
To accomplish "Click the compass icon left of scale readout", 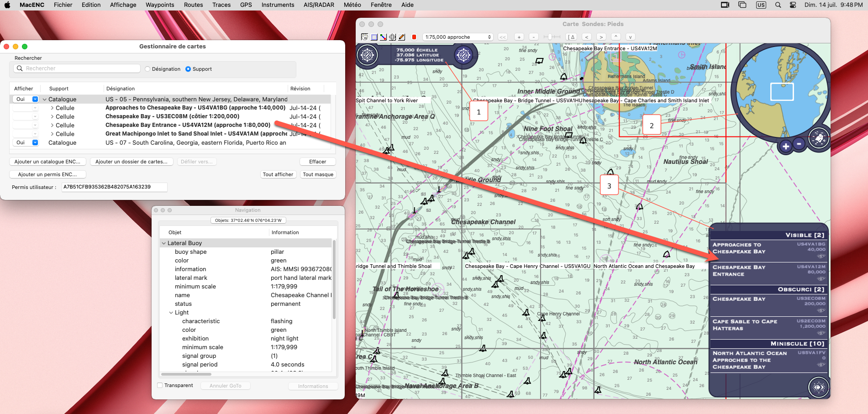I will coord(367,55).
